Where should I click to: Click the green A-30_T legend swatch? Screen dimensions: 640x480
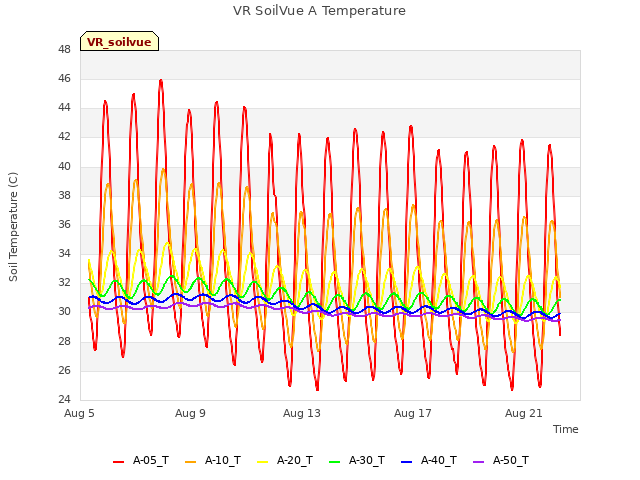(x=335, y=462)
